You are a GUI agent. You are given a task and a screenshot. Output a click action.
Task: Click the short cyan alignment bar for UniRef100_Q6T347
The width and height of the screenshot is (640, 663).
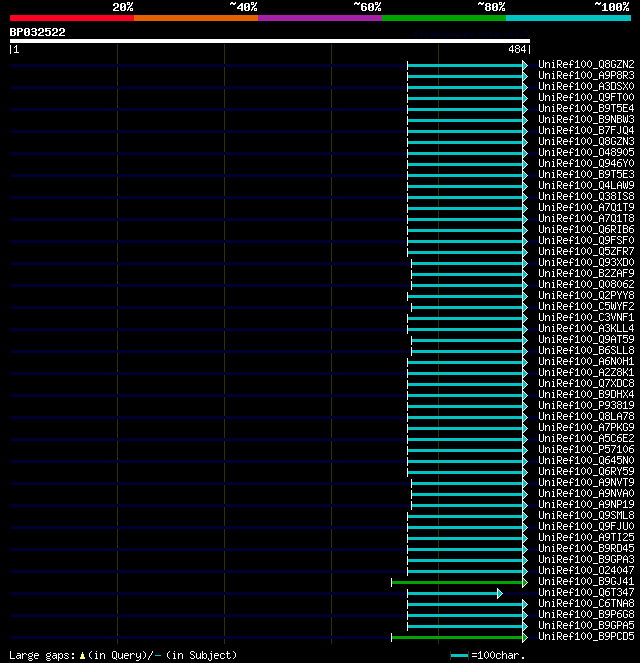455,594
